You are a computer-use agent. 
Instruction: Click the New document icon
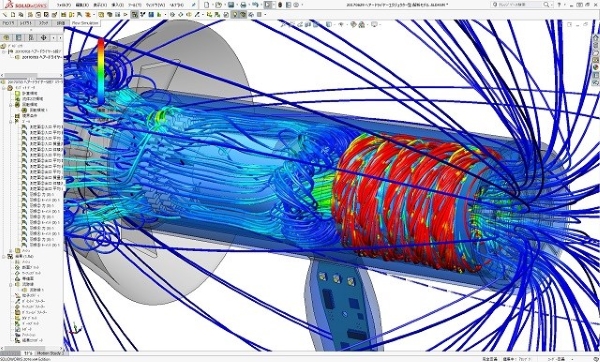207,5
